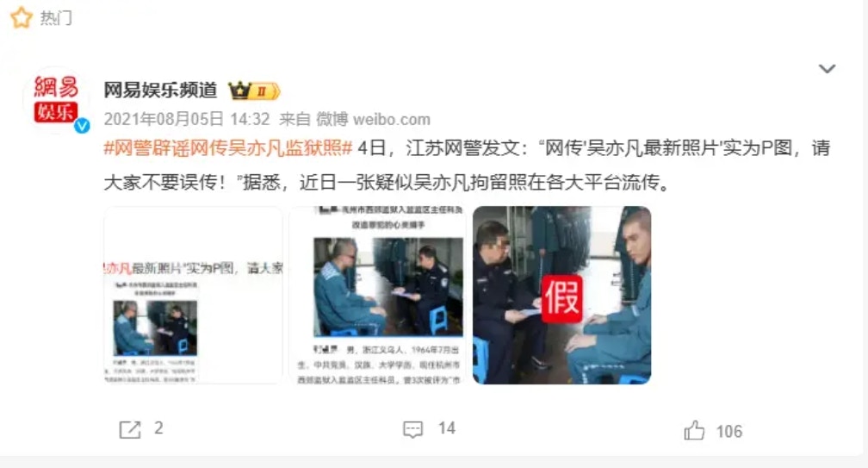Image resolution: width=868 pixels, height=468 pixels.
Task: Open the first attached image thumbnail
Action: (193, 296)
